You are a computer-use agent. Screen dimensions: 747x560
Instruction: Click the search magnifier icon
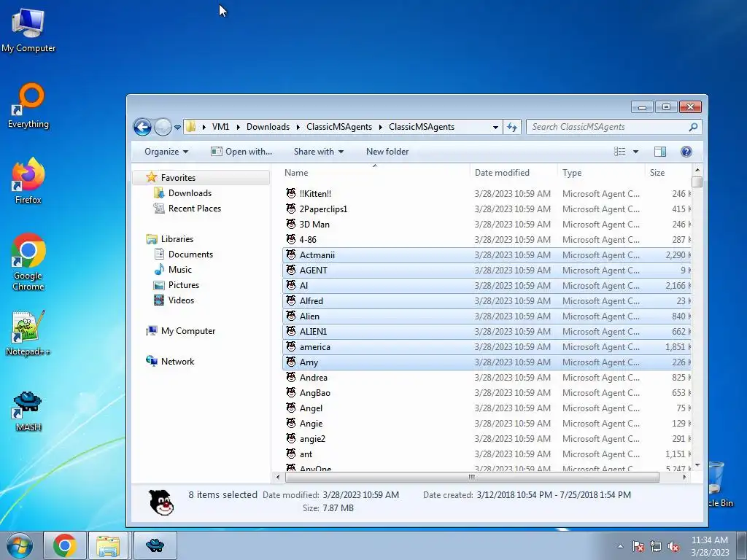693,127
